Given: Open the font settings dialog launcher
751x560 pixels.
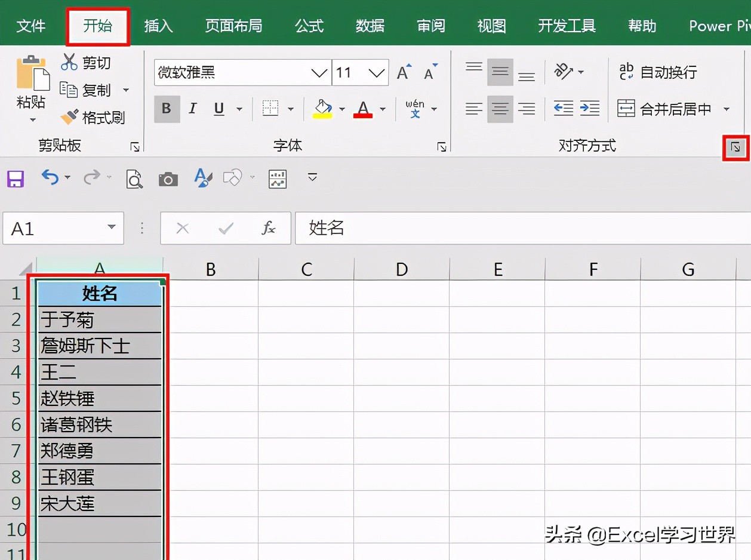Looking at the screenshot, I should (442, 147).
